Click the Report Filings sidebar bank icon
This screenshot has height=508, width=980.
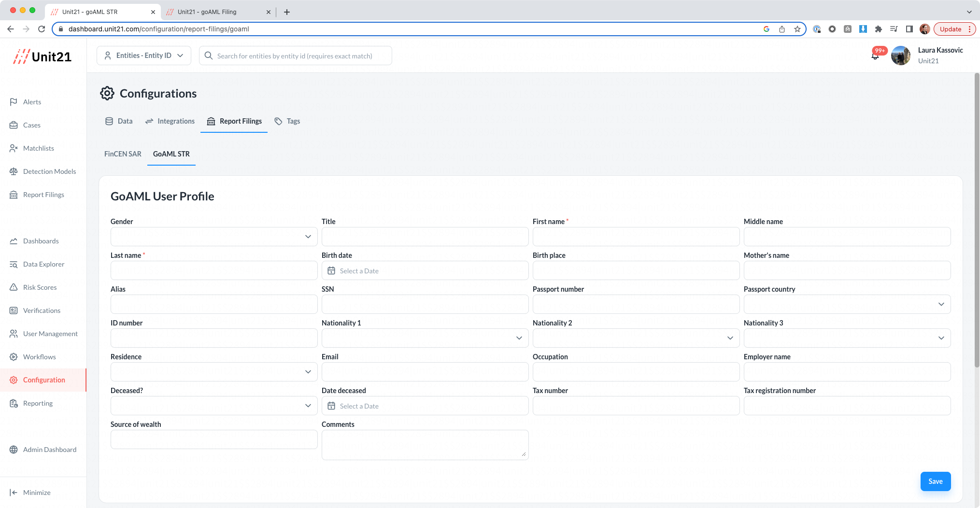point(14,195)
